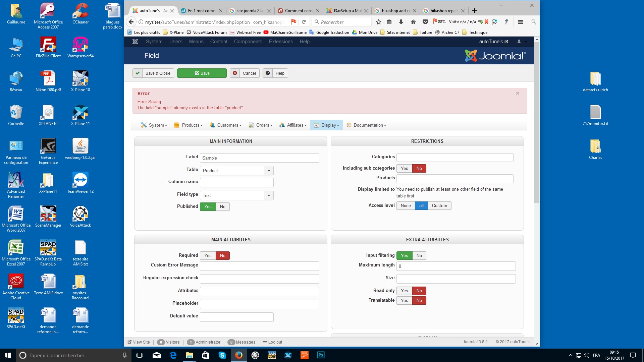
Task: Reload the page with the refresh icon
Action: [304, 22]
